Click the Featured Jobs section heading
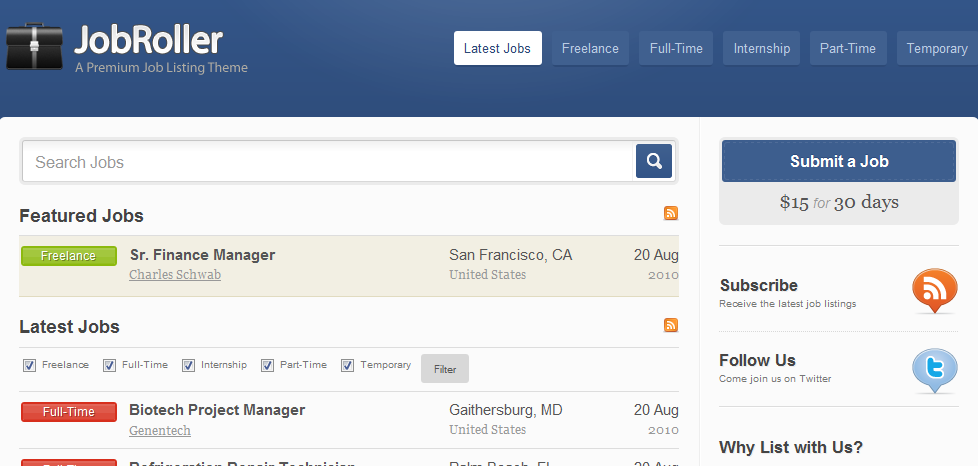This screenshot has width=978, height=466. [81, 216]
